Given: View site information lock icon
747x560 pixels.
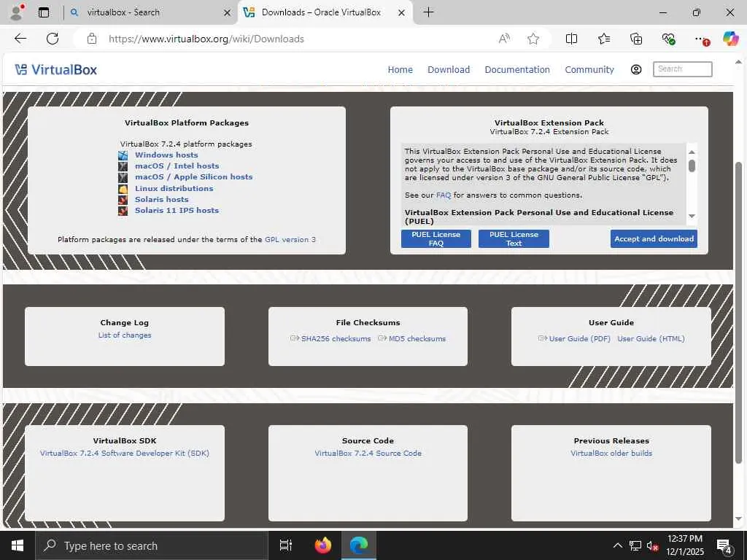Looking at the screenshot, I should pos(92,39).
